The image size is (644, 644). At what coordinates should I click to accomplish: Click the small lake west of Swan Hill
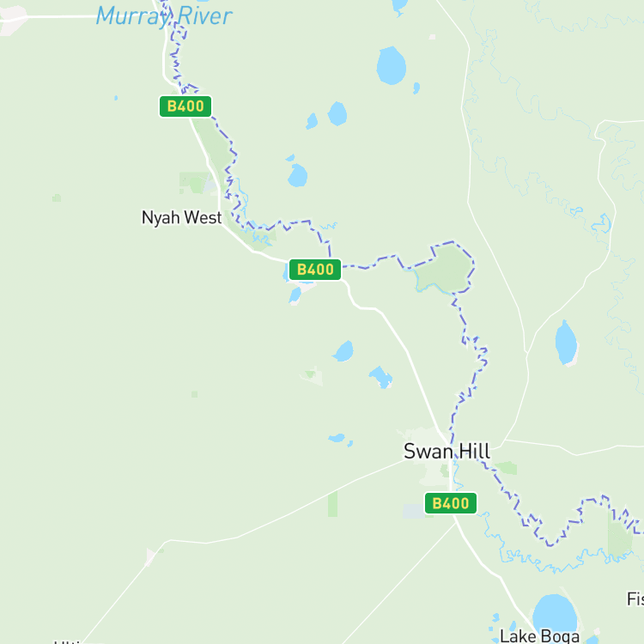[337, 438]
